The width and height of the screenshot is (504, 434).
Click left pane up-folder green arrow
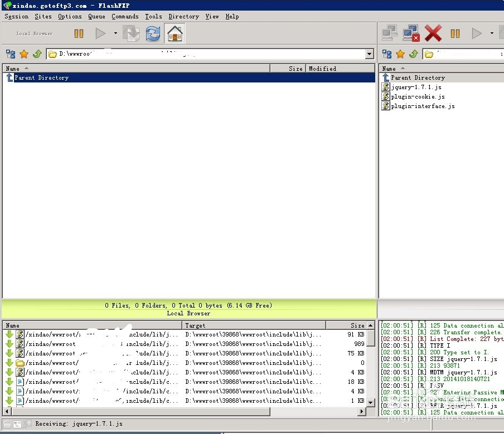click(37, 54)
